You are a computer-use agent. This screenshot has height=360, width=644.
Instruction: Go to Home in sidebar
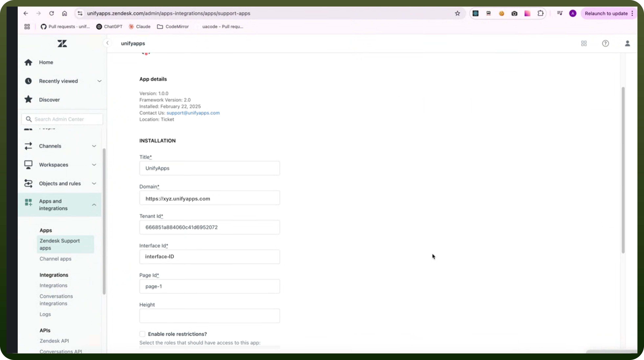[x=46, y=62]
